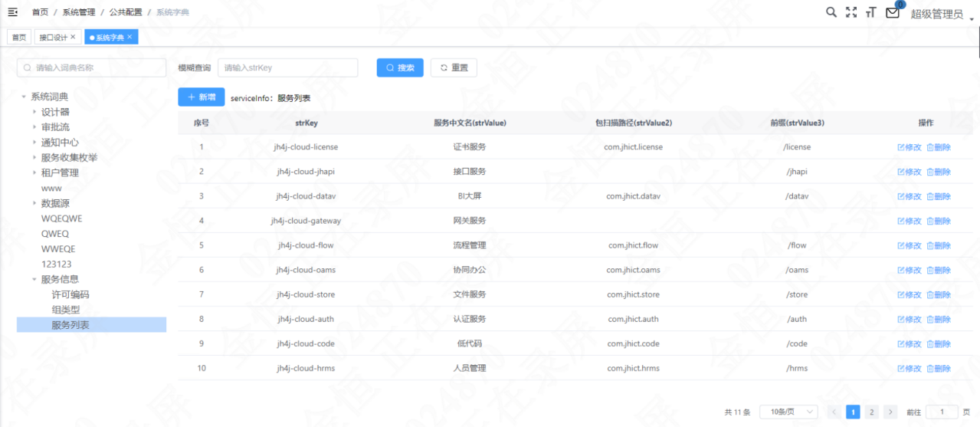Screen dimensions: 980x427
Task: Click the 新增 button
Action: click(202, 97)
